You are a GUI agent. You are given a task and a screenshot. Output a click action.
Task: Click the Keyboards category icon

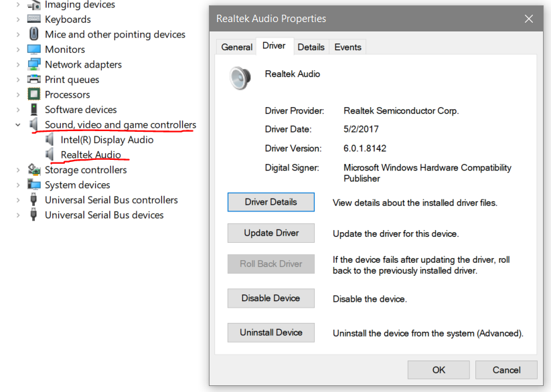33,19
